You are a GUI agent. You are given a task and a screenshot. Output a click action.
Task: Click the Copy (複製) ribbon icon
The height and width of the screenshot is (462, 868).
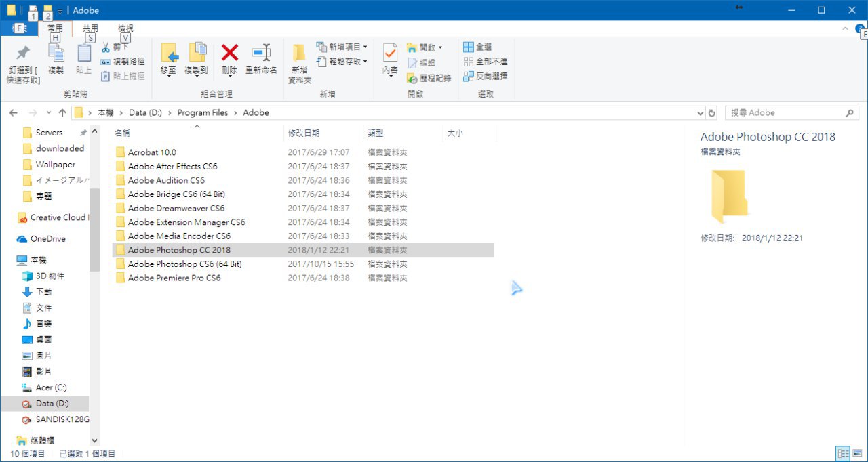click(x=56, y=54)
